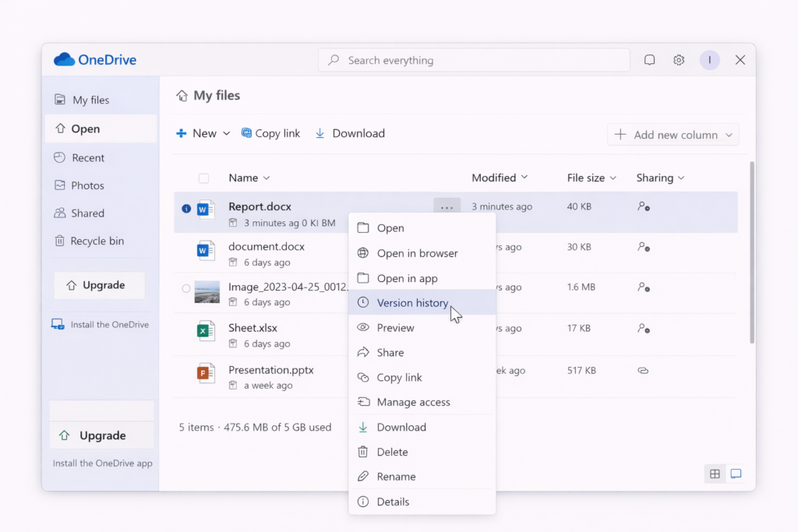
Task: Open the Report.docx file name
Action: point(260,206)
